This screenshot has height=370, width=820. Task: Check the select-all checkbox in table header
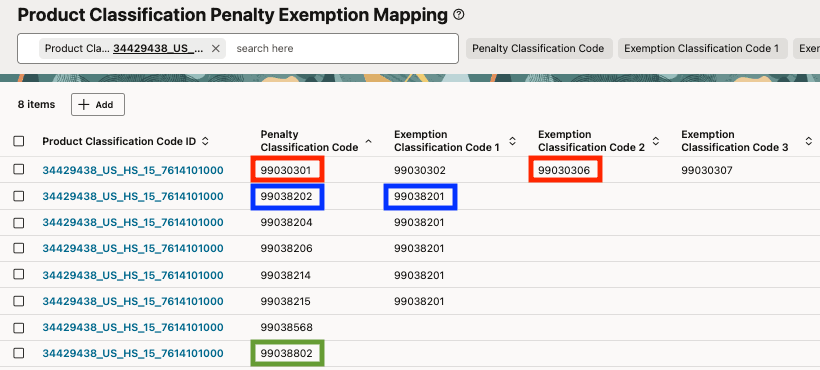(19, 141)
